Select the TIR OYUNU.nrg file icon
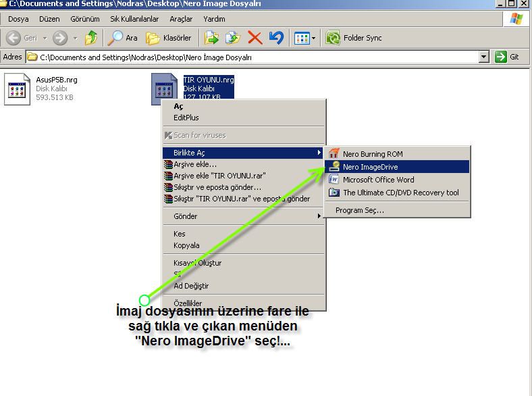Screen dimensions: 532x396 click(x=164, y=89)
